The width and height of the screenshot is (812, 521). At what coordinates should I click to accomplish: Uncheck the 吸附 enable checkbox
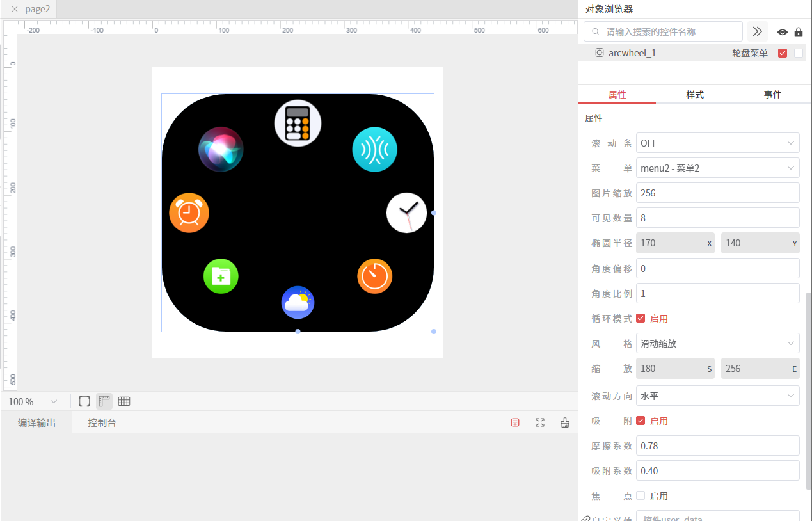click(x=641, y=421)
